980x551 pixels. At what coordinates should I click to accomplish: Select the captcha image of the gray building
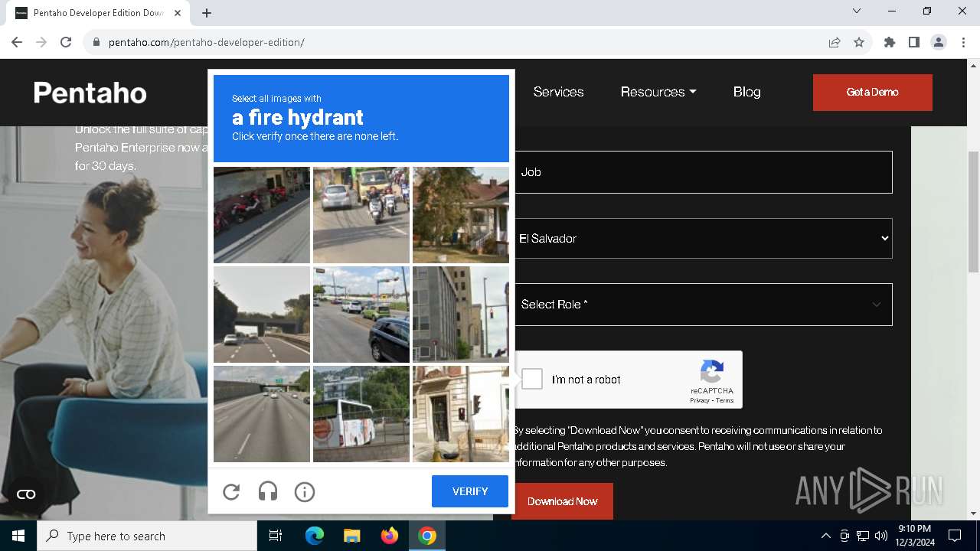click(461, 315)
